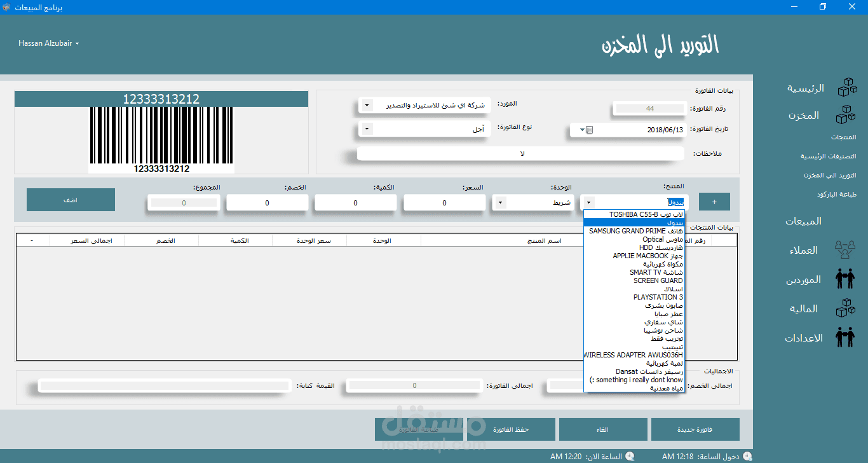
Task: Open the الاعدادات settings section
Action: (803, 338)
